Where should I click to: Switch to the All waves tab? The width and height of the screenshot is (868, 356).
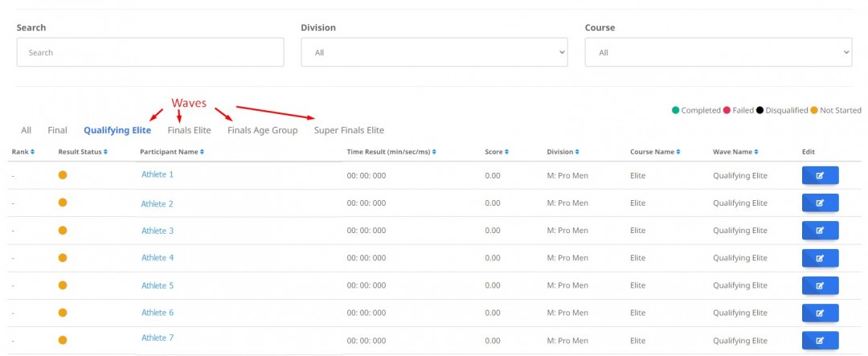[26, 131]
